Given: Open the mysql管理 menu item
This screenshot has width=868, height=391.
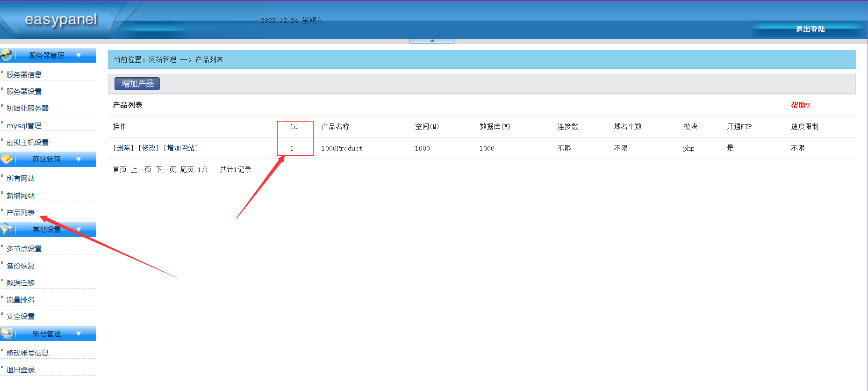Looking at the screenshot, I should pos(24,126).
